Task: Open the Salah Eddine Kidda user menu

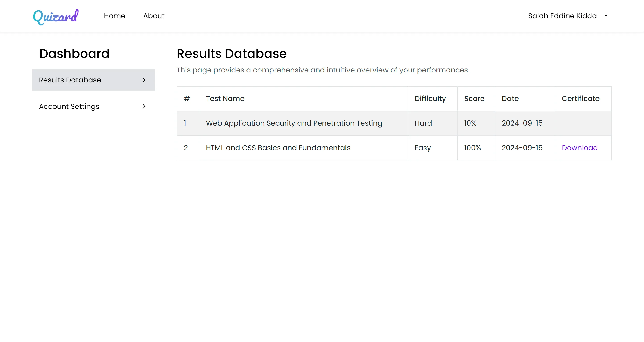Action: tap(568, 16)
